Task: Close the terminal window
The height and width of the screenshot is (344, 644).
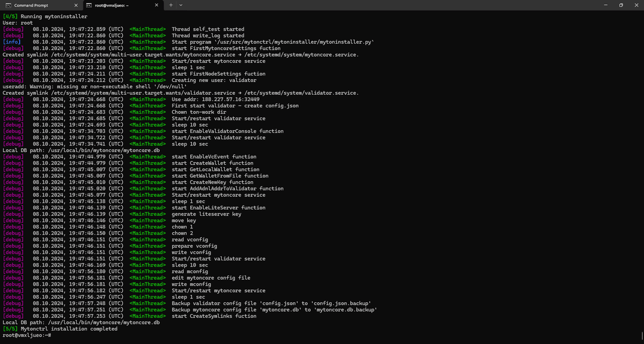Action: (636, 5)
